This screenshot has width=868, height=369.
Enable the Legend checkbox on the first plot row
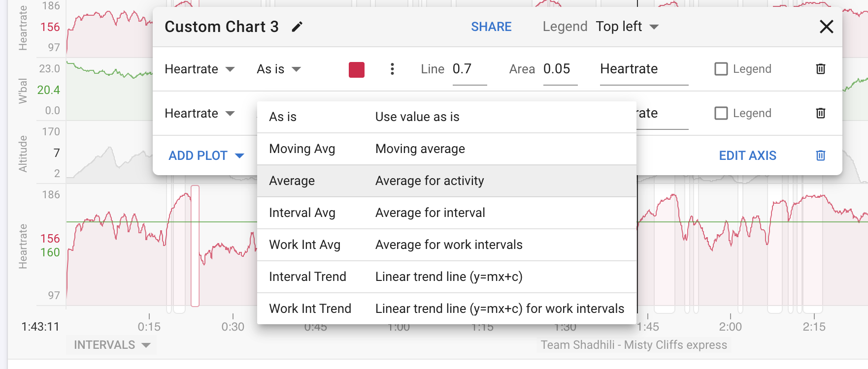coord(721,69)
